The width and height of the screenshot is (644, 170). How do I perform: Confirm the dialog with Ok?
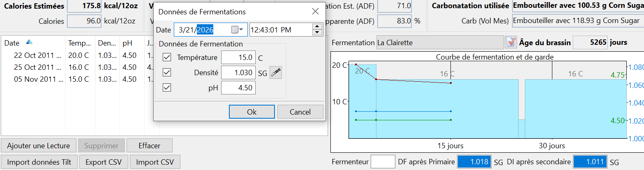pos(252,112)
